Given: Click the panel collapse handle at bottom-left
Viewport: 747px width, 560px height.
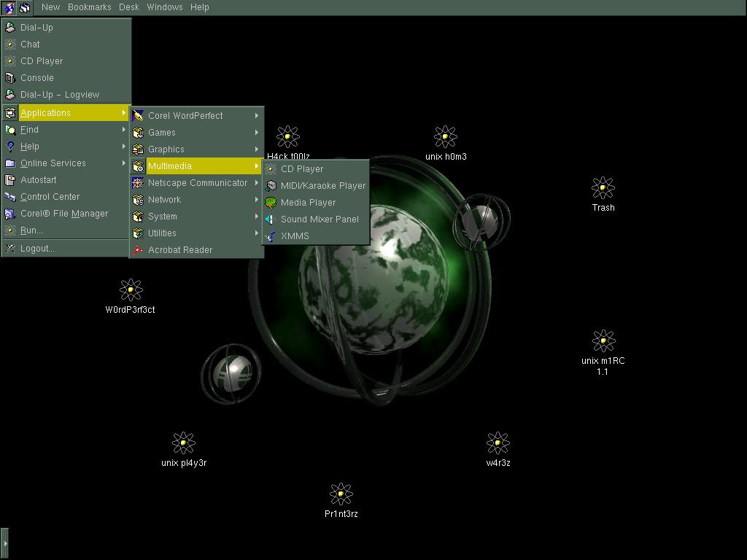Looking at the screenshot, I should (4, 543).
